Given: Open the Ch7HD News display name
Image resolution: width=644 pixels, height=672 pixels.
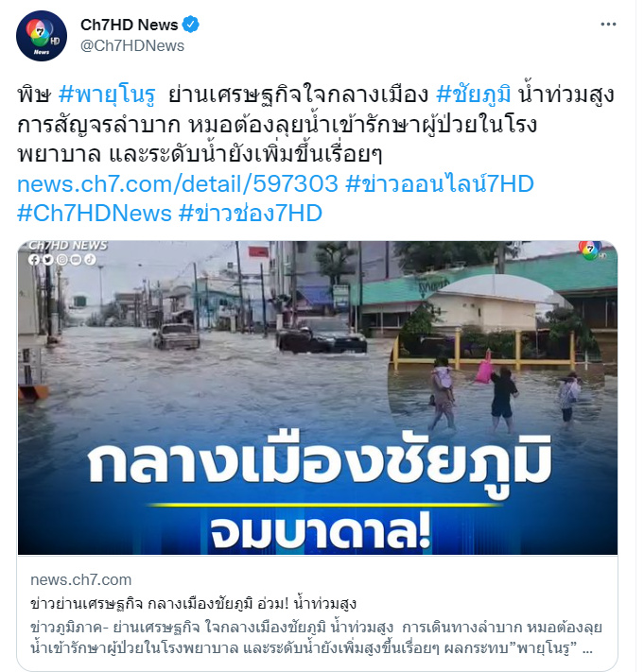Looking at the screenshot, I should click(129, 25).
